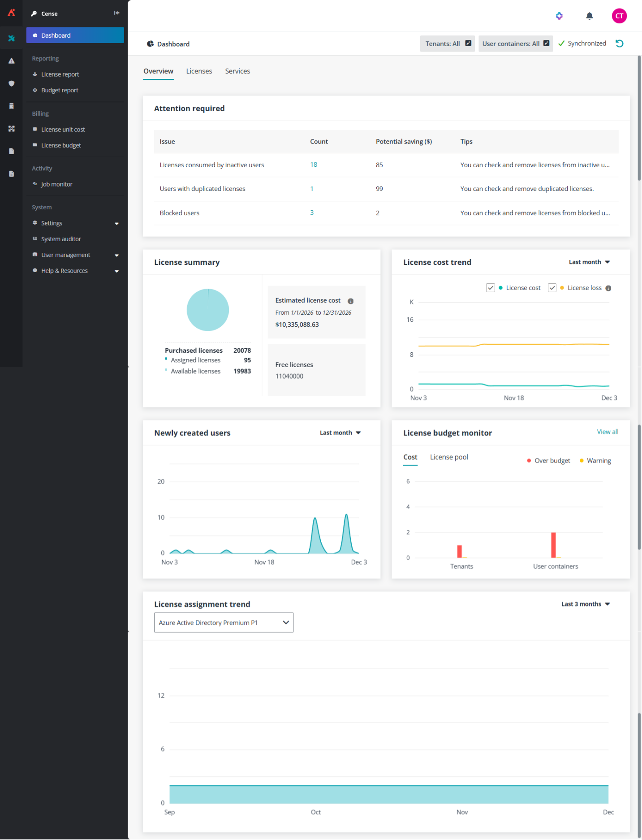Click the info icon beside Estimated license cost
The image size is (642, 840).
pos(350,301)
